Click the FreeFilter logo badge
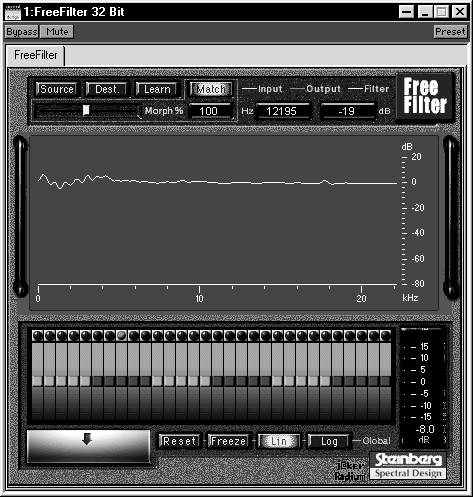Viewport: 473px width, 497px height. pyautogui.click(x=424, y=97)
